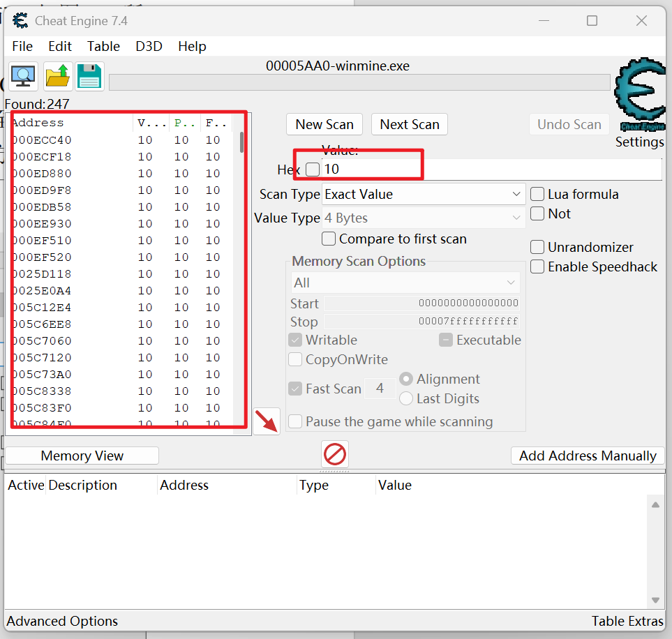Enable the Lua formula checkbox
The height and width of the screenshot is (639, 672).
click(x=537, y=194)
